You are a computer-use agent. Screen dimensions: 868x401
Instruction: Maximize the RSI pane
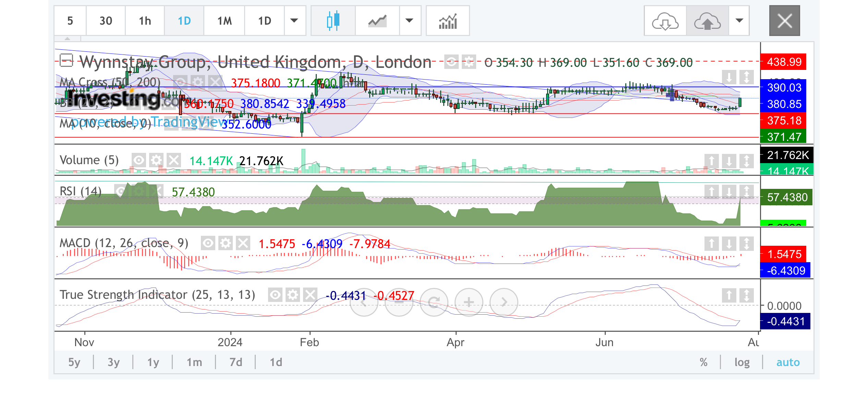click(x=747, y=192)
